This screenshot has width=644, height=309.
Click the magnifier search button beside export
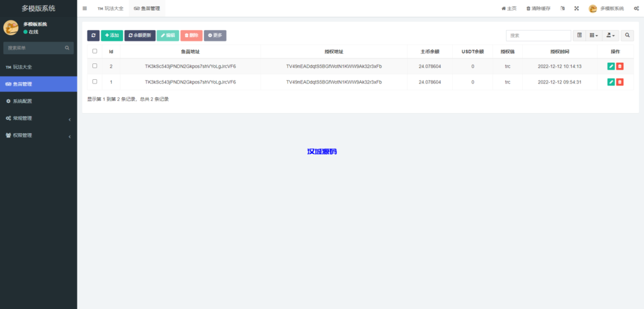(628, 36)
